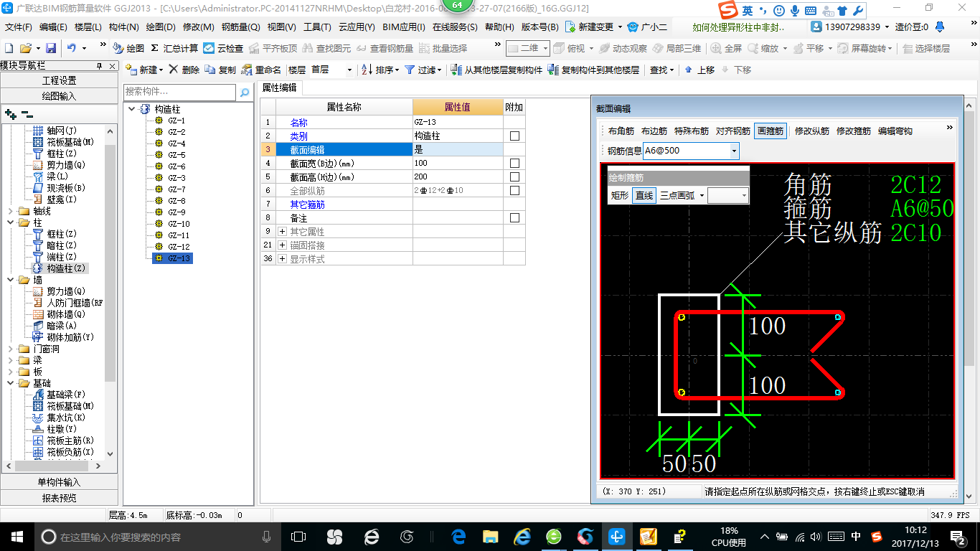
Task: Click 删除 delete in component toolbar
Action: tap(184, 70)
